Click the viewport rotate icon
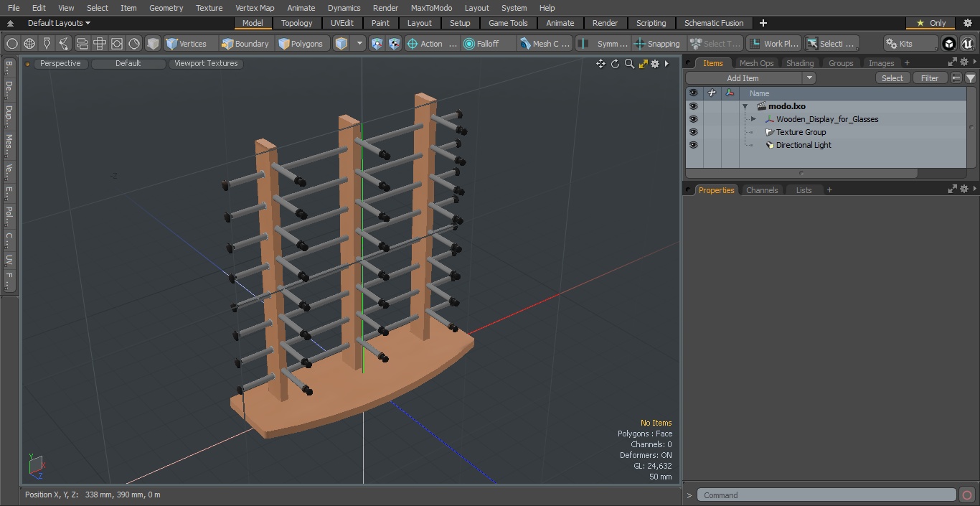The image size is (980, 506). click(x=615, y=64)
